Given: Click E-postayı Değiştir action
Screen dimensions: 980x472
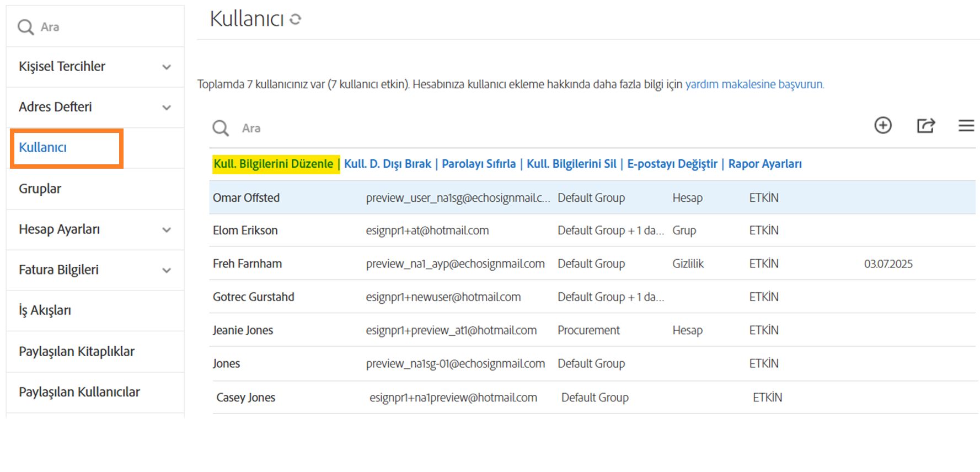Looking at the screenshot, I should tap(672, 164).
